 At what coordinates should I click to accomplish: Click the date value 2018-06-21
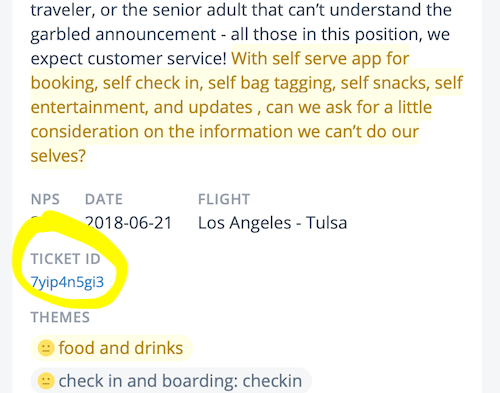click(128, 223)
